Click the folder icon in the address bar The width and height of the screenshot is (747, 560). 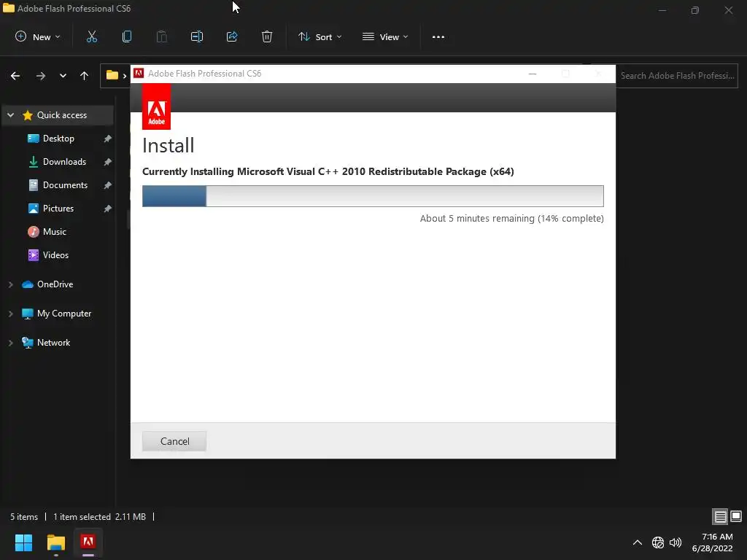(112, 75)
